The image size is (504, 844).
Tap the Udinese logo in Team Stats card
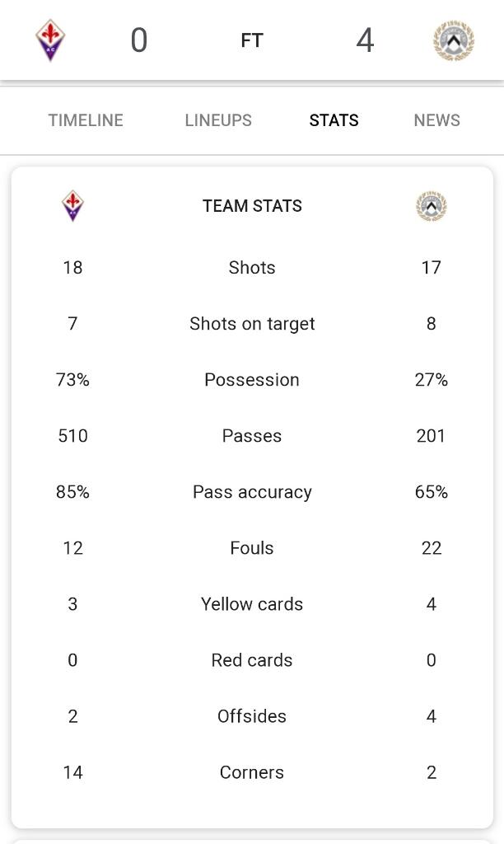pyautogui.click(x=431, y=206)
